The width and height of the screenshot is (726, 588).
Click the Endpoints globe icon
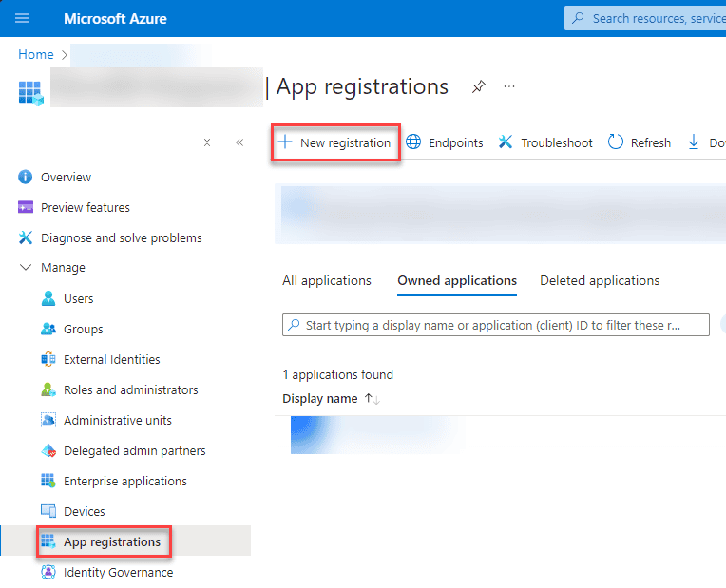click(414, 142)
